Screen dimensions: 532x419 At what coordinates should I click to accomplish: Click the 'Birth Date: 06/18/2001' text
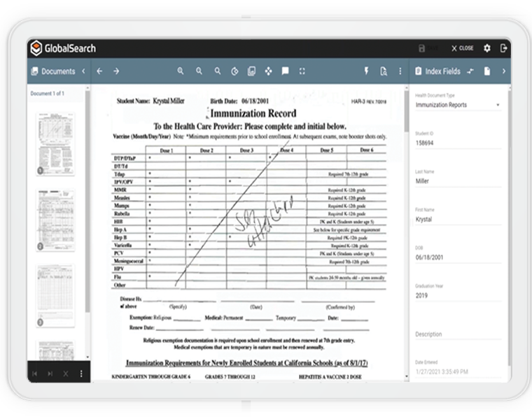[239, 101]
